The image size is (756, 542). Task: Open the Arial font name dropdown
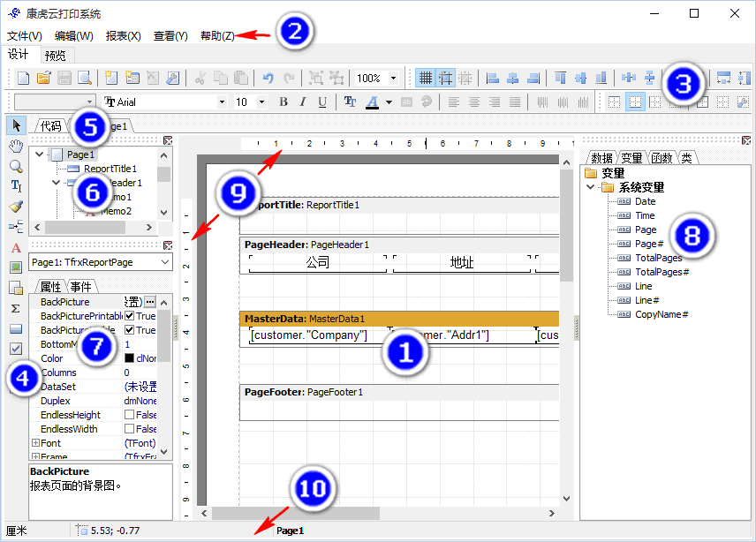(x=222, y=102)
